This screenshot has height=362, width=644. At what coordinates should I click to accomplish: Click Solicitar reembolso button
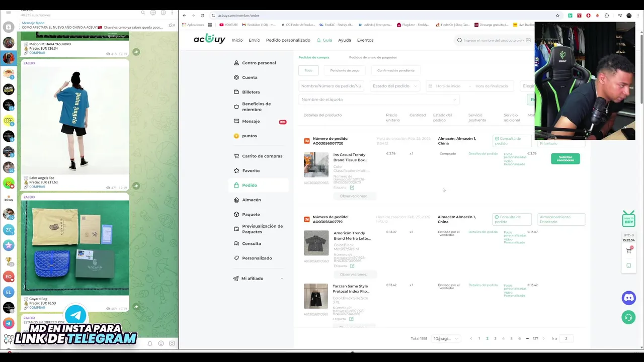point(566,158)
